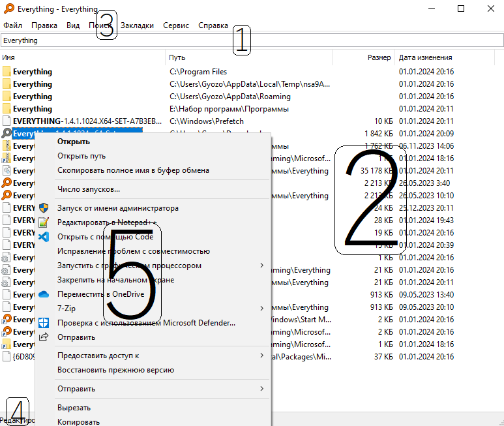Expand the Предоставить доступ к submenu arrow

point(262,356)
